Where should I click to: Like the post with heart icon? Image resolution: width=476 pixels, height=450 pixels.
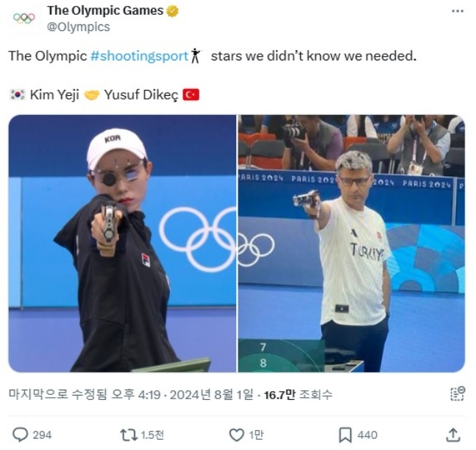pyautogui.click(x=236, y=435)
